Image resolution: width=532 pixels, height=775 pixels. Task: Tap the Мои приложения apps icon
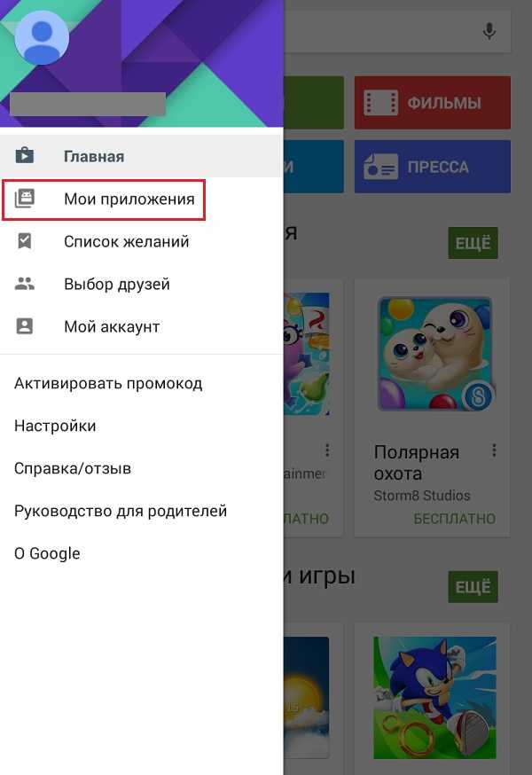click(25, 199)
